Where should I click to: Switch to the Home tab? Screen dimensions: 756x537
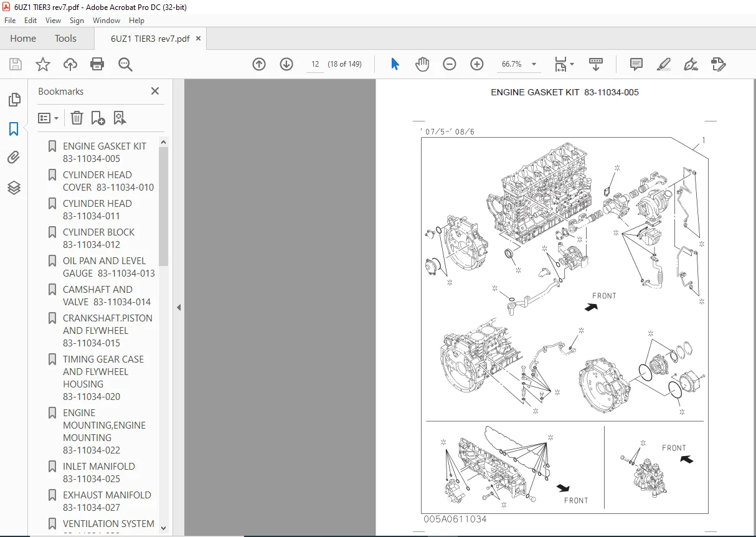[23, 39]
